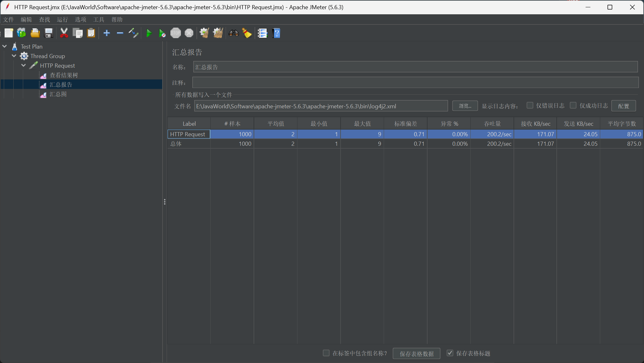Viewport: 644px width, 363px height.
Task: Click the Templates icon in toolbar
Action: click(x=22, y=33)
